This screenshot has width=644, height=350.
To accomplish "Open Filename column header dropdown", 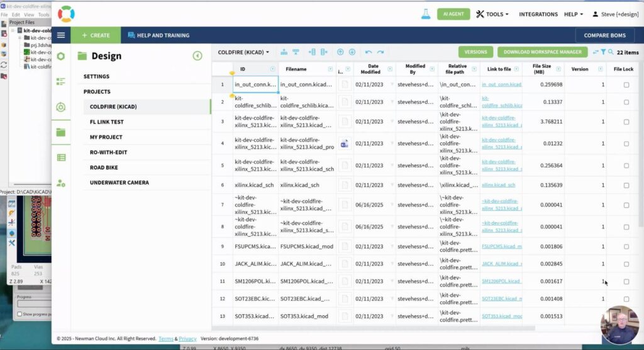I will 330,69.
